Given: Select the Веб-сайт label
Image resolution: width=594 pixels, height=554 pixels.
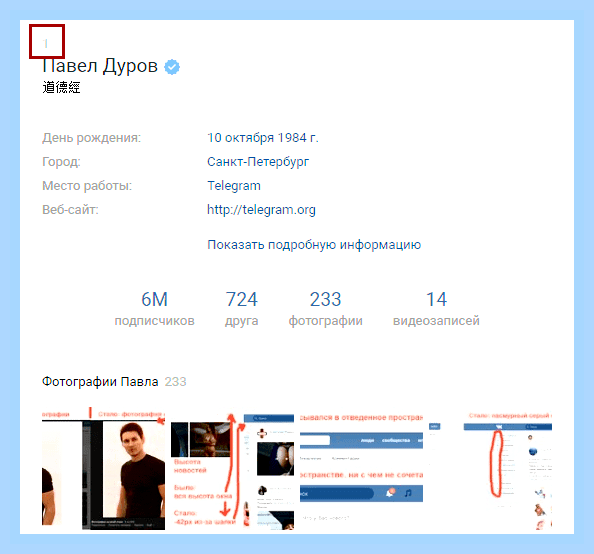Looking at the screenshot, I should 70,210.
